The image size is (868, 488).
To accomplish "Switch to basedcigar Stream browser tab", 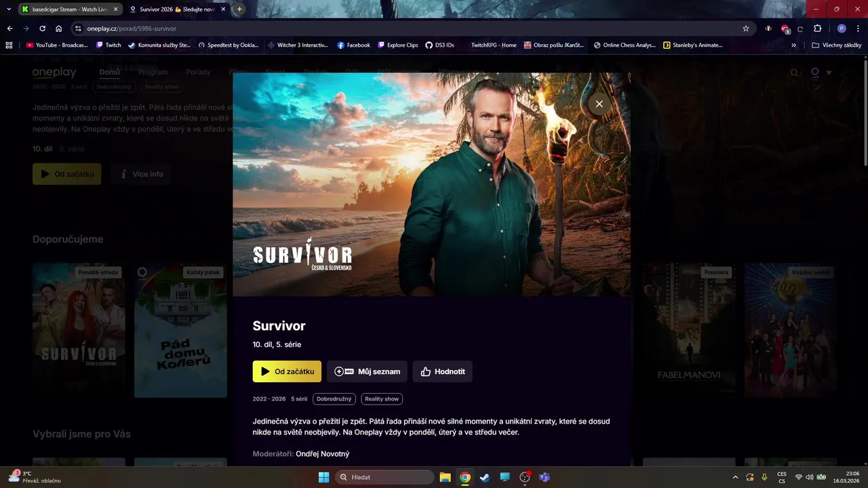I will pos(69,9).
